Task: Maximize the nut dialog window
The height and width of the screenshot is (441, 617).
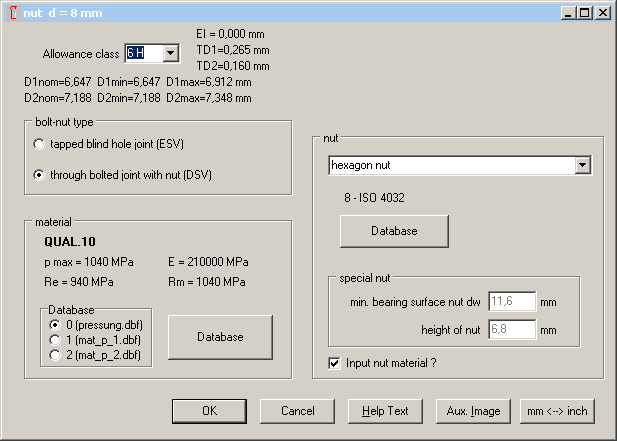Action: (586, 12)
